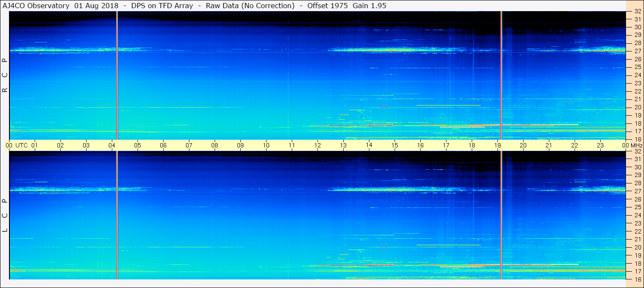
Task: Click the RCP channel label
Action: click(x=5, y=75)
